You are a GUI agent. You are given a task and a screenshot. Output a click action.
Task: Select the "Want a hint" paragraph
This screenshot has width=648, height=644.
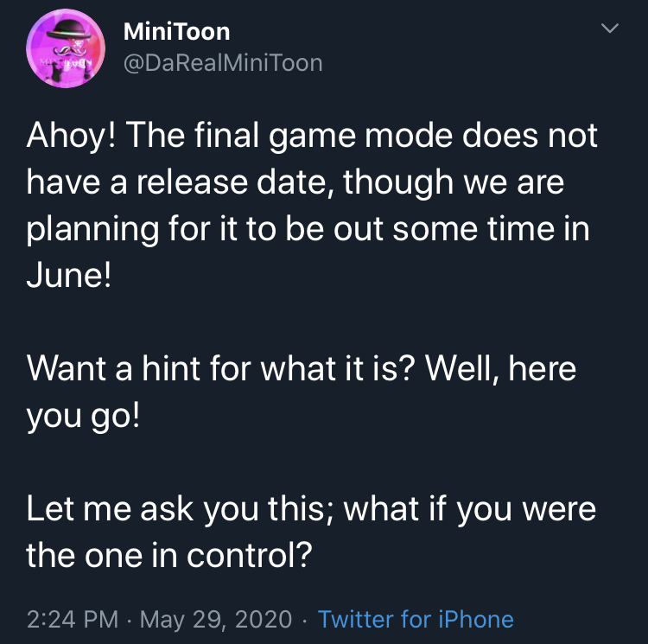pos(302,392)
